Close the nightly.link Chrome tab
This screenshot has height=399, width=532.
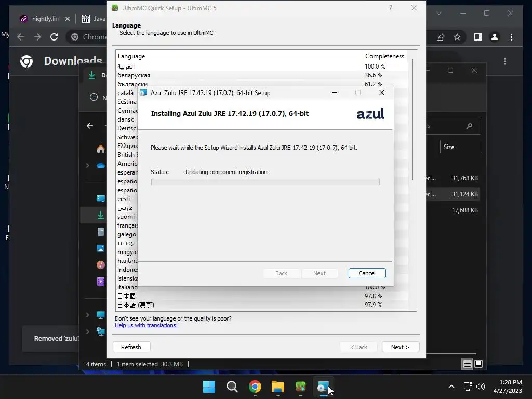(x=68, y=19)
